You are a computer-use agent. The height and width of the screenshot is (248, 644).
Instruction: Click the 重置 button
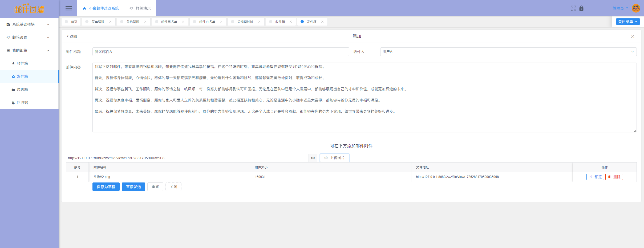click(155, 187)
